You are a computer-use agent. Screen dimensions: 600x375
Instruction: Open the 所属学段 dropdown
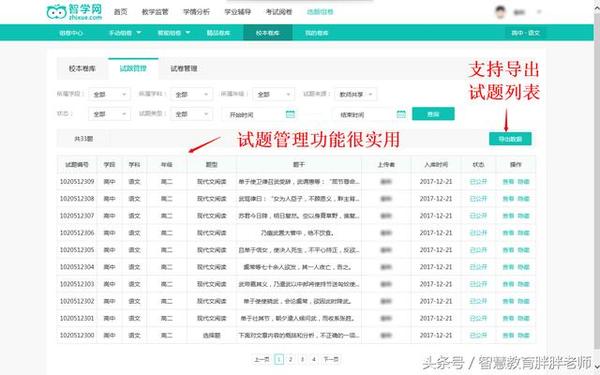tap(109, 94)
